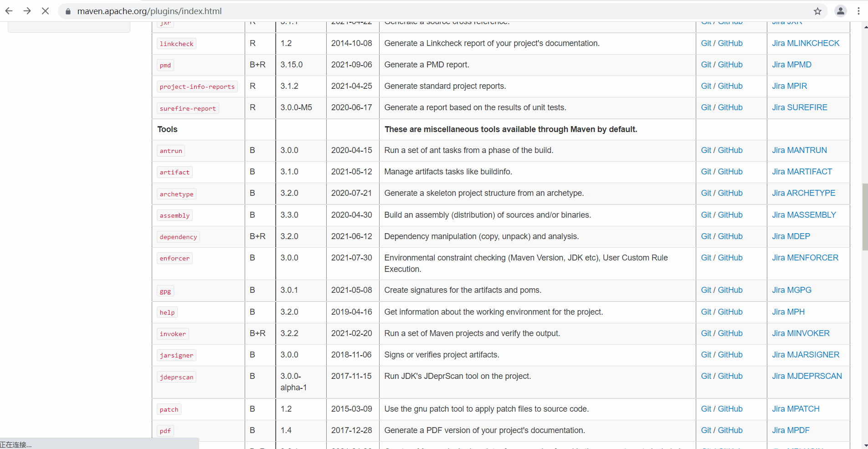Open the jdeprscan plugin page
Screen dimensions: 868x449
click(x=176, y=377)
